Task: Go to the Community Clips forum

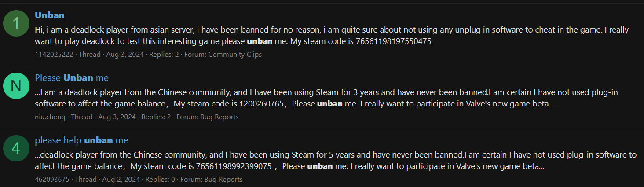Action: pos(235,55)
